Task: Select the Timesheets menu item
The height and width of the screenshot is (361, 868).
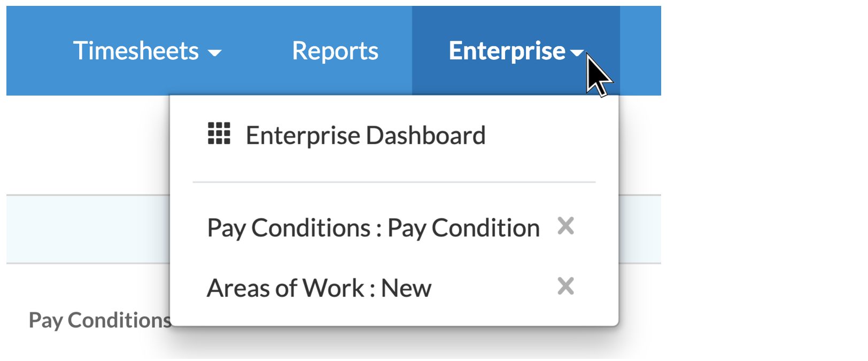Action: pos(136,51)
